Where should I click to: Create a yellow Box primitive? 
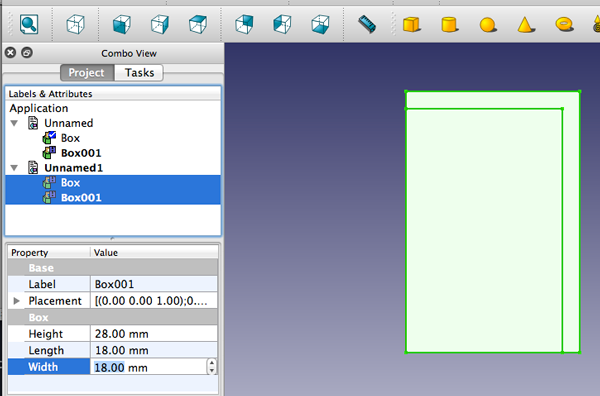[412, 24]
